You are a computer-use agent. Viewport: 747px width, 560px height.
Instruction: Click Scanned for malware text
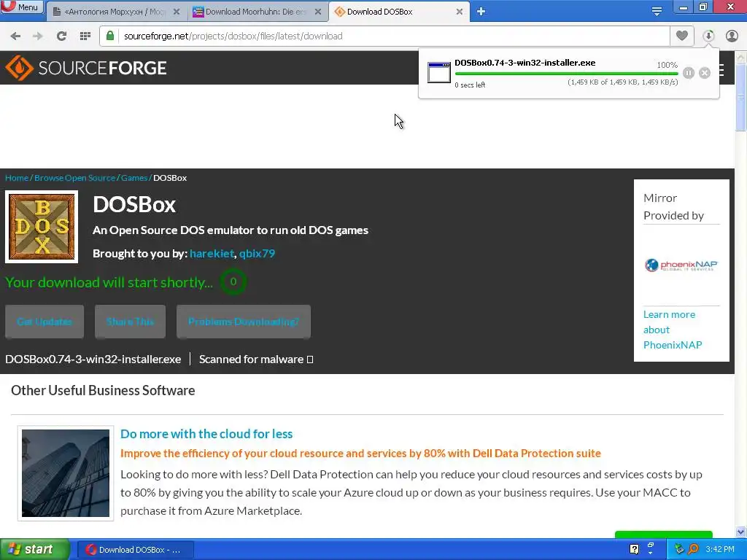(x=251, y=359)
